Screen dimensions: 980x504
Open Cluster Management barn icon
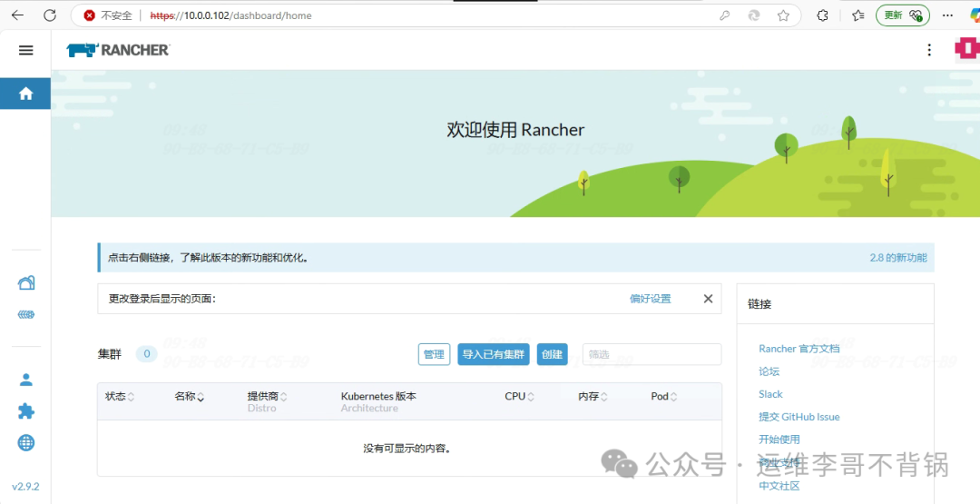[x=25, y=283]
